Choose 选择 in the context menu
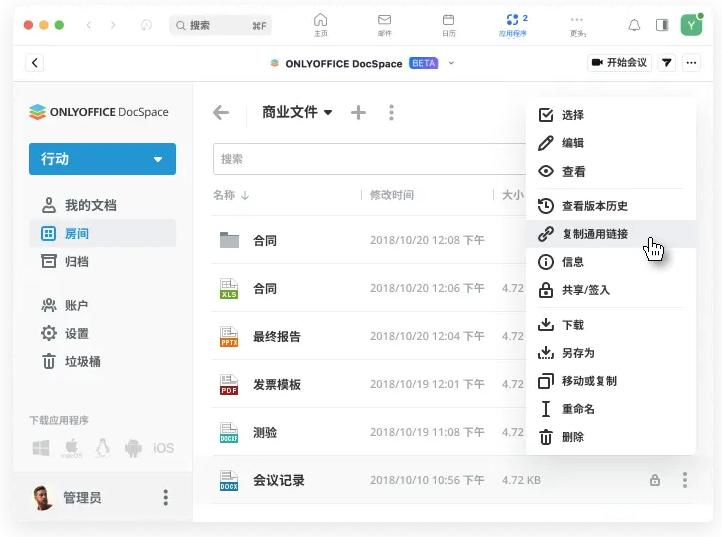Screen dimensions: 722x537 [x=611, y=115]
